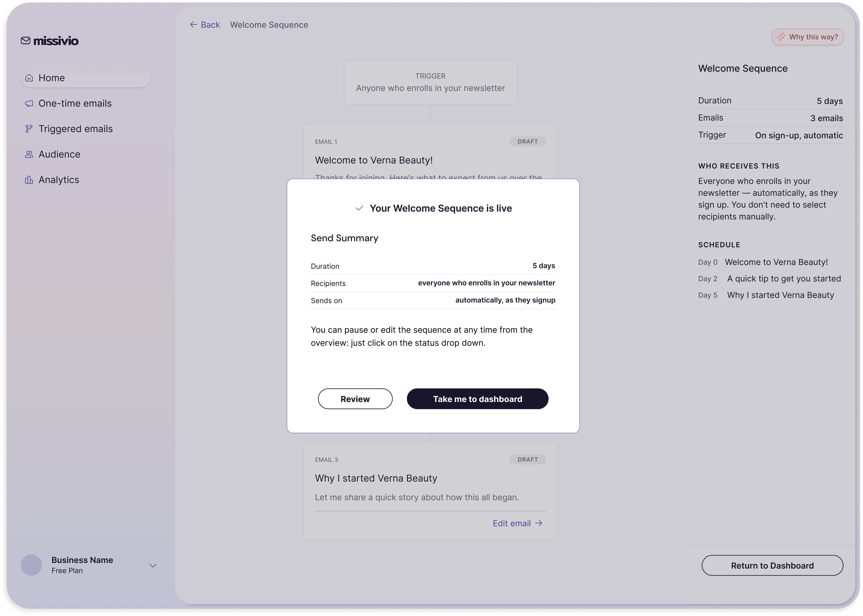Open the Home menu item
Screen dimensions: 863x616
(85, 78)
